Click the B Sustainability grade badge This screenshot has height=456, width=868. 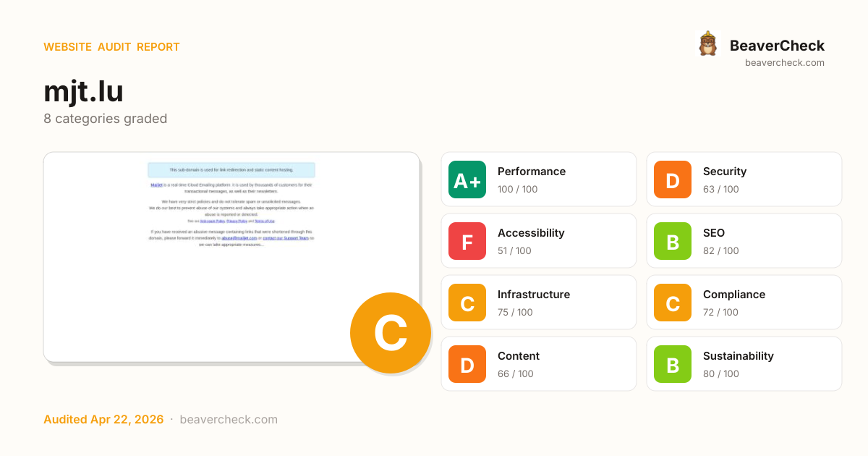pyautogui.click(x=673, y=364)
